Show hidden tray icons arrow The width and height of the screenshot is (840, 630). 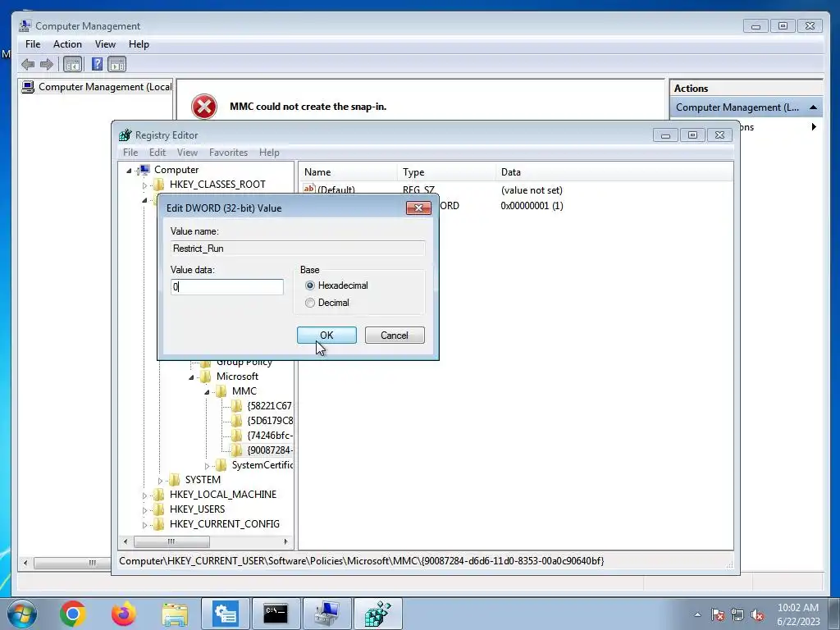[697, 615]
